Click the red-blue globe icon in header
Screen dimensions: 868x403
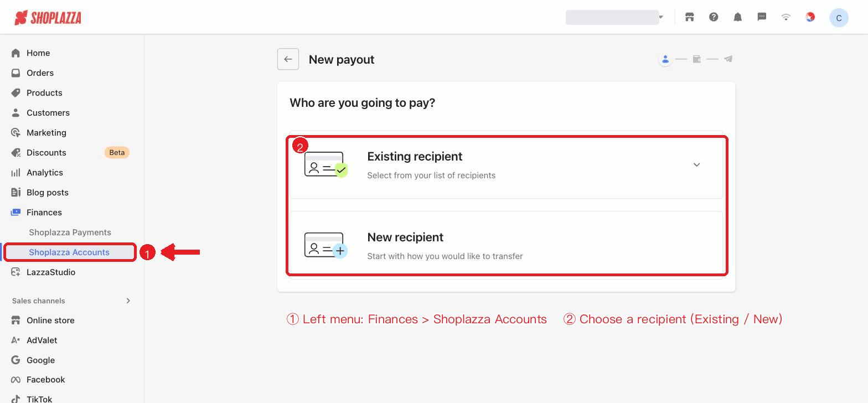point(810,17)
